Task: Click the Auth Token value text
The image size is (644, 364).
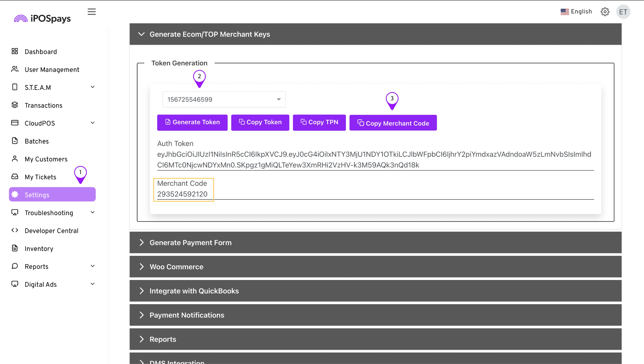Action: click(x=374, y=160)
